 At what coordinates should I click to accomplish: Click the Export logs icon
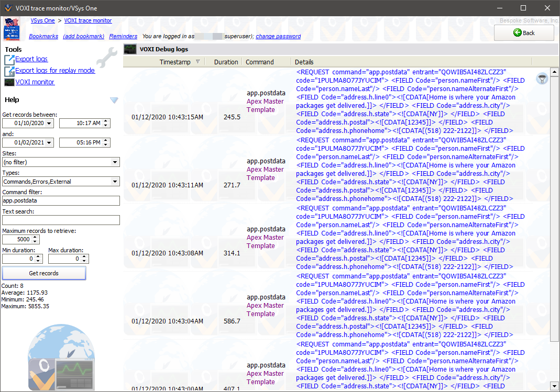coord(9,59)
